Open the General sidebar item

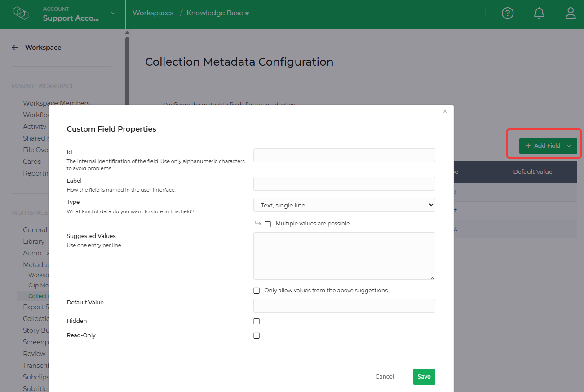tap(35, 230)
